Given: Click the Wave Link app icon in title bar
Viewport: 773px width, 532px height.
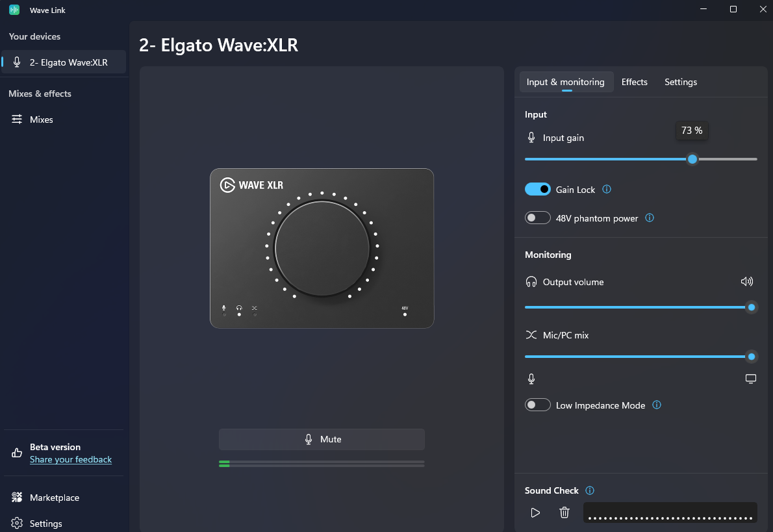Looking at the screenshot, I should (14, 10).
